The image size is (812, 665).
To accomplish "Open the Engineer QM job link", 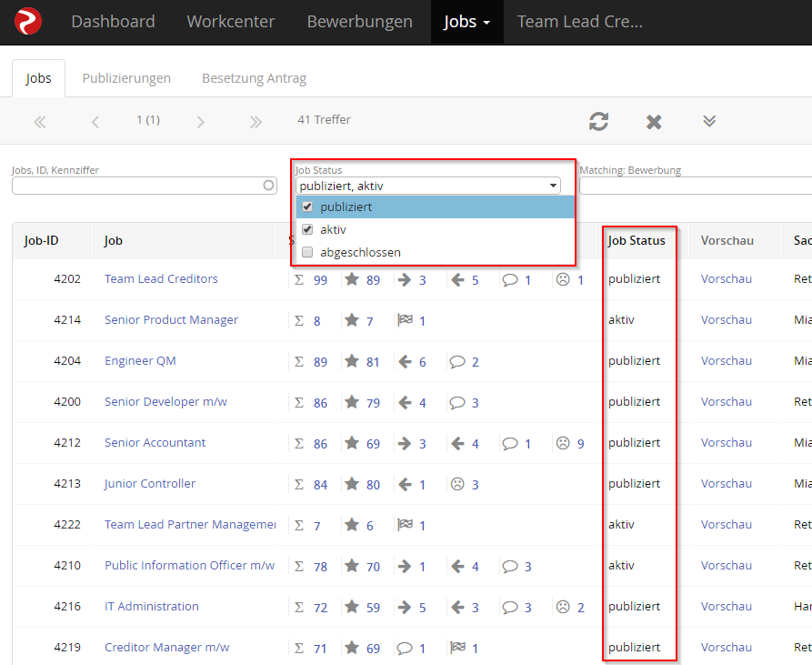I will tap(140, 360).
